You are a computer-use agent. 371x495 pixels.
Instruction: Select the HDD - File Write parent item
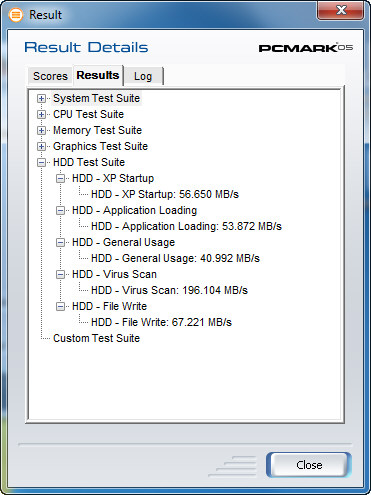point(109,306)
